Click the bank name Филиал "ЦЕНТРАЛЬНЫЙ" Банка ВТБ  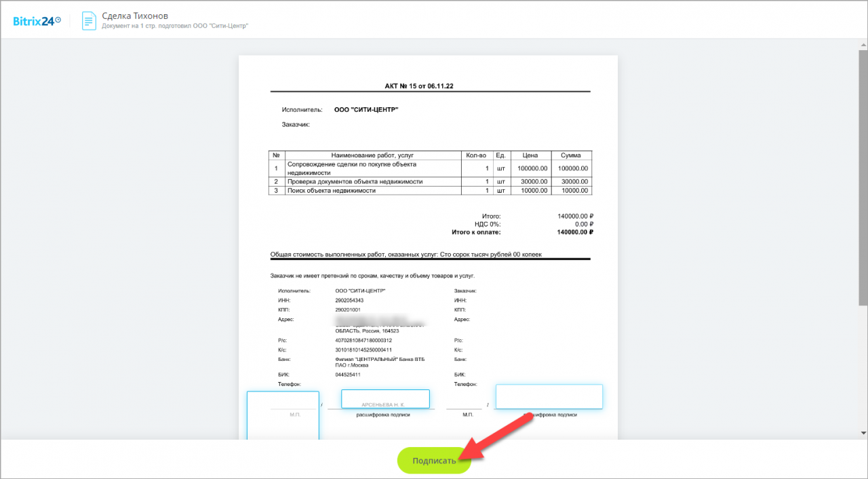pyautogui.click(x=379, y=359)
